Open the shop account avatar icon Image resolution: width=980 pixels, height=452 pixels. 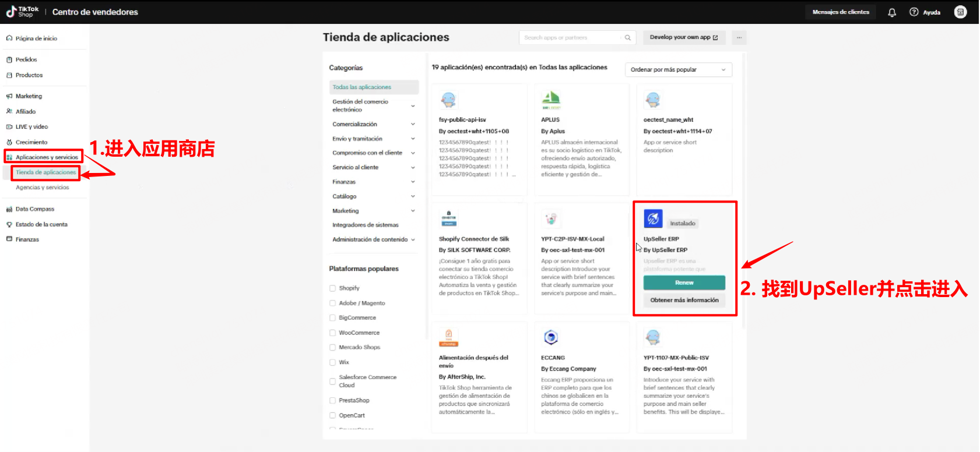(960, 12)
